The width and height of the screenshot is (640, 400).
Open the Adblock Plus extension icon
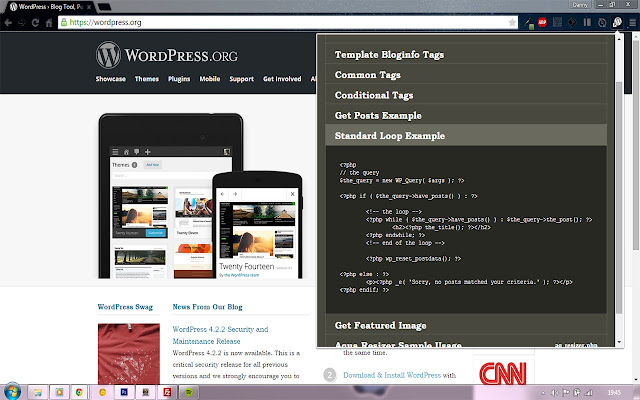click(542, 22)
